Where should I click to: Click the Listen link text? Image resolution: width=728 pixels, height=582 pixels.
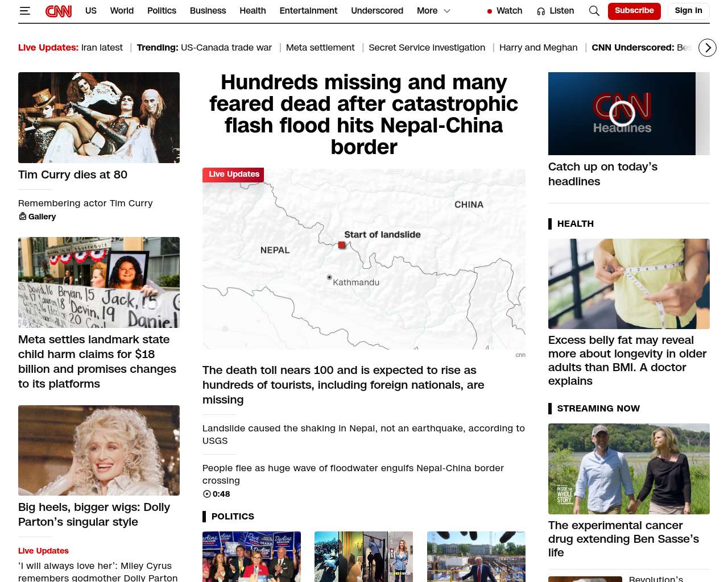coord(561,11)
